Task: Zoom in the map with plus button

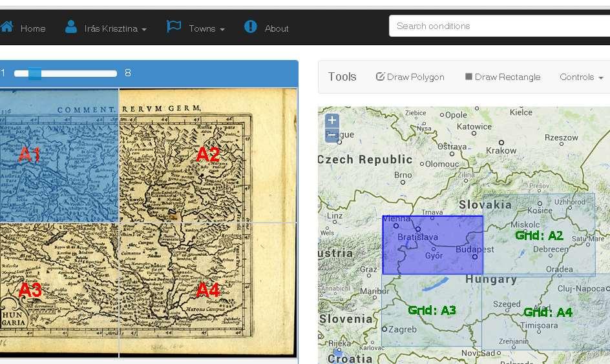Action: coord(332,120)
